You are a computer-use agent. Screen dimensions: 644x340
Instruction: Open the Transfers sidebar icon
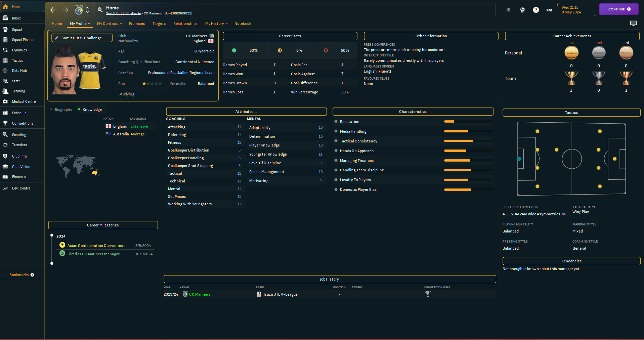[x=5, y=145]
